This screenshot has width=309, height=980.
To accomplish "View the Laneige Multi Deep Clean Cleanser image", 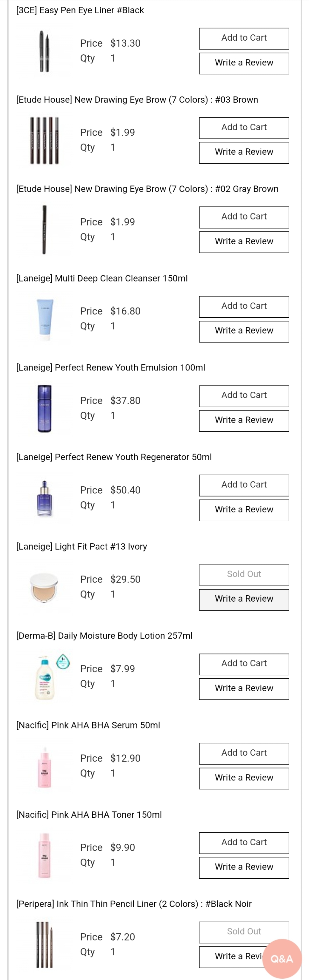I will point(44,319).
